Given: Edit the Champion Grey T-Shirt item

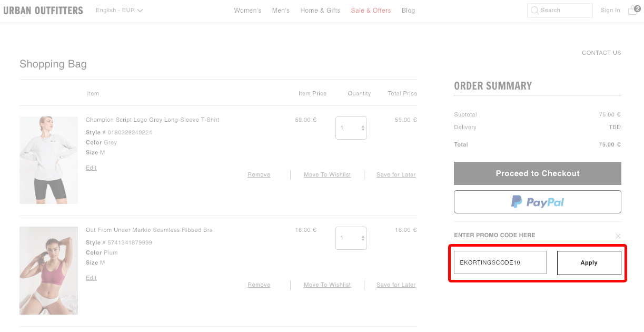Looking at the screenshot, I should point(91,168).
